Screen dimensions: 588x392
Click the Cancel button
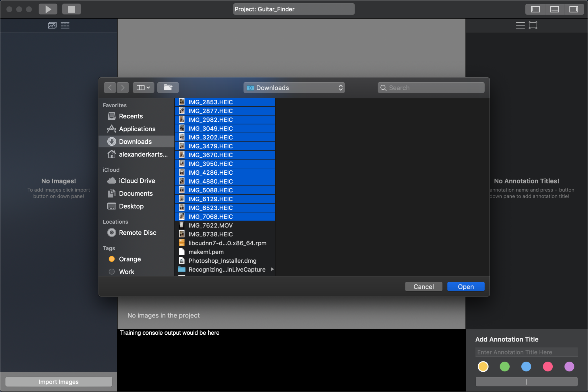coord(423,286)
